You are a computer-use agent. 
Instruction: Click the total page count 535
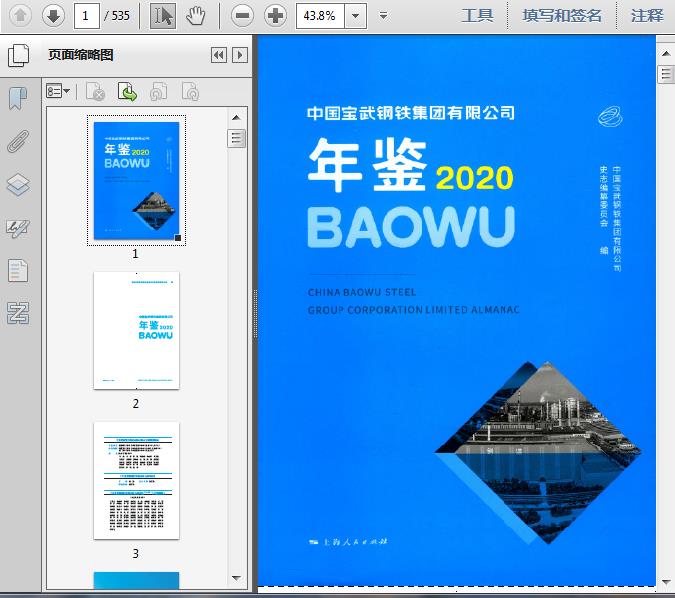120,16
